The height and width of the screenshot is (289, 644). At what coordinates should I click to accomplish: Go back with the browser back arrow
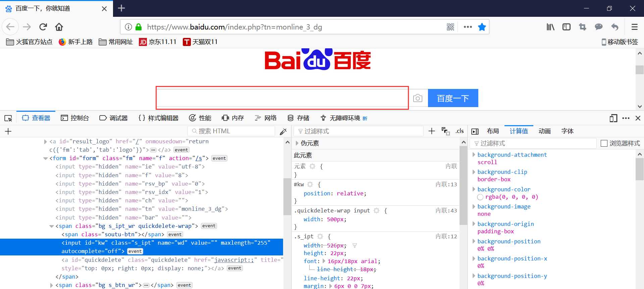[10, 27]
